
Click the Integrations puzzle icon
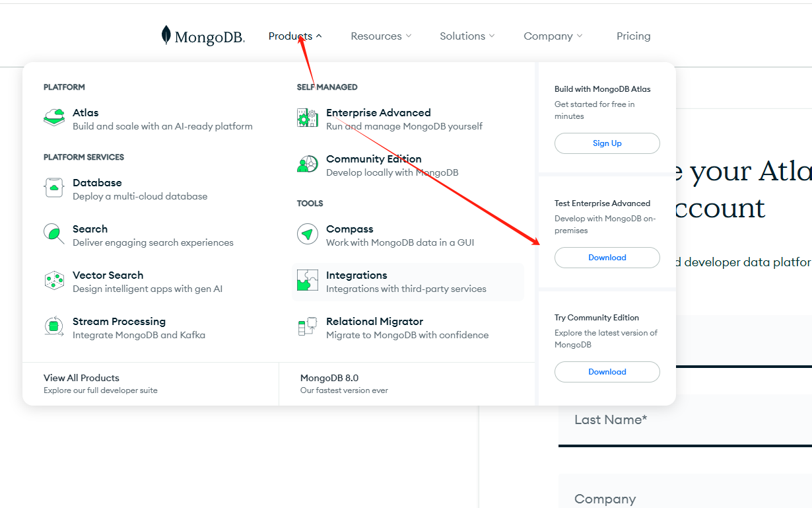click(308, 280)
